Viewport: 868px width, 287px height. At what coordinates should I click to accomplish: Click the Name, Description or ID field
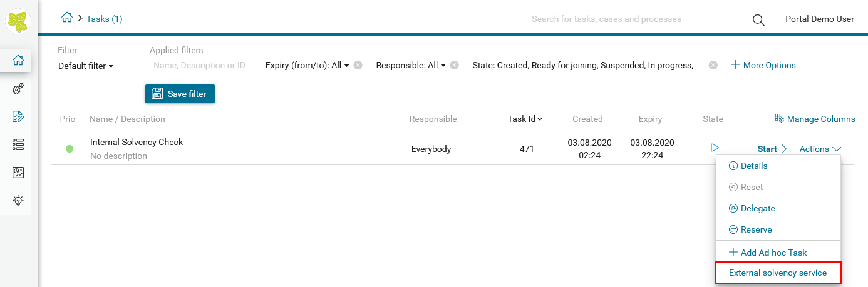pos(204,65)
